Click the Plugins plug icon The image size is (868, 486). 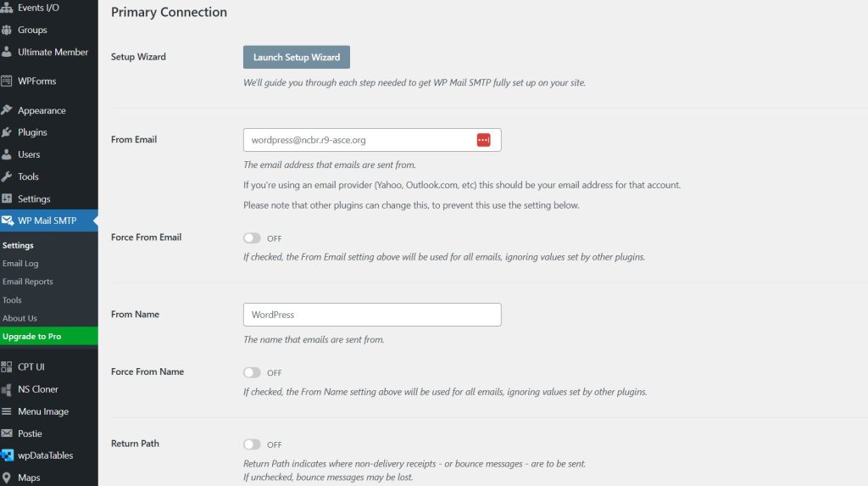pyautogui.click(x=8, y=132)
